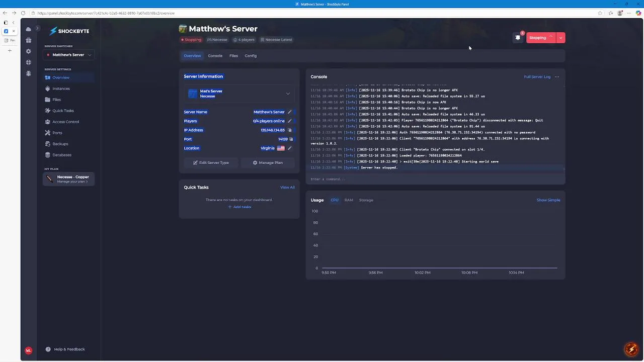Open Ports in the sidebar
644x362 pixels.
[x=68, y=133]
